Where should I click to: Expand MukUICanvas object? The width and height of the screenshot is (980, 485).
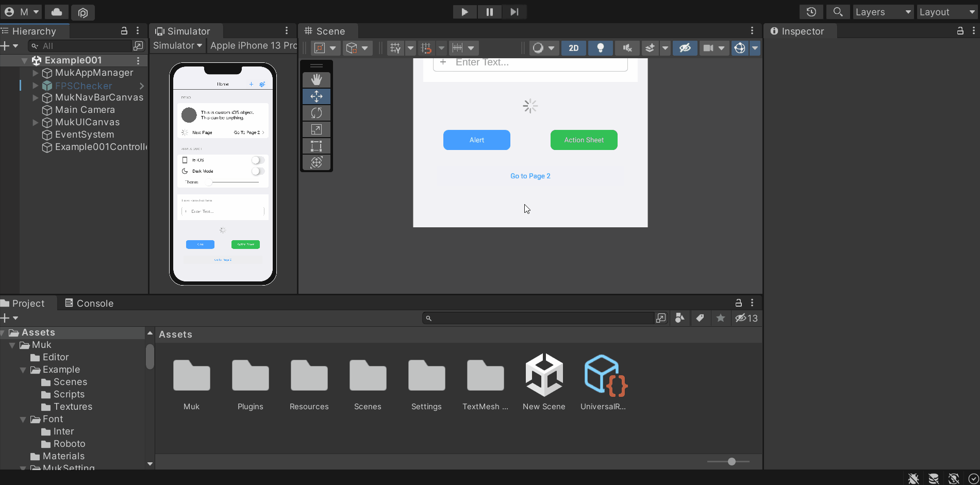click(36, 122)
